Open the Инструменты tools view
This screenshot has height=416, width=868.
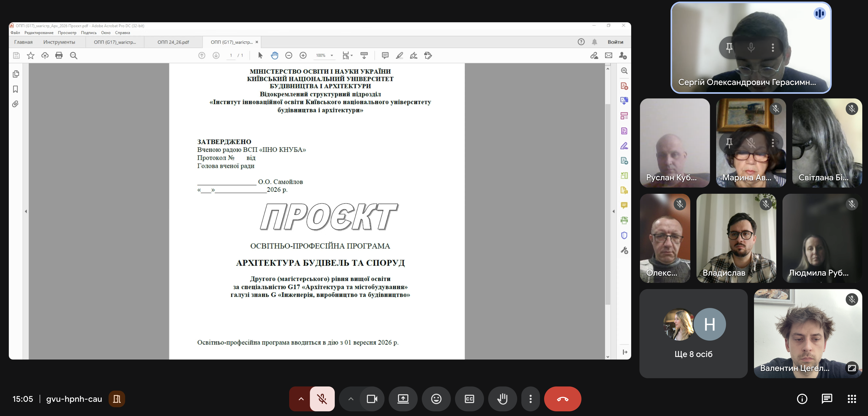click(59, 42)
